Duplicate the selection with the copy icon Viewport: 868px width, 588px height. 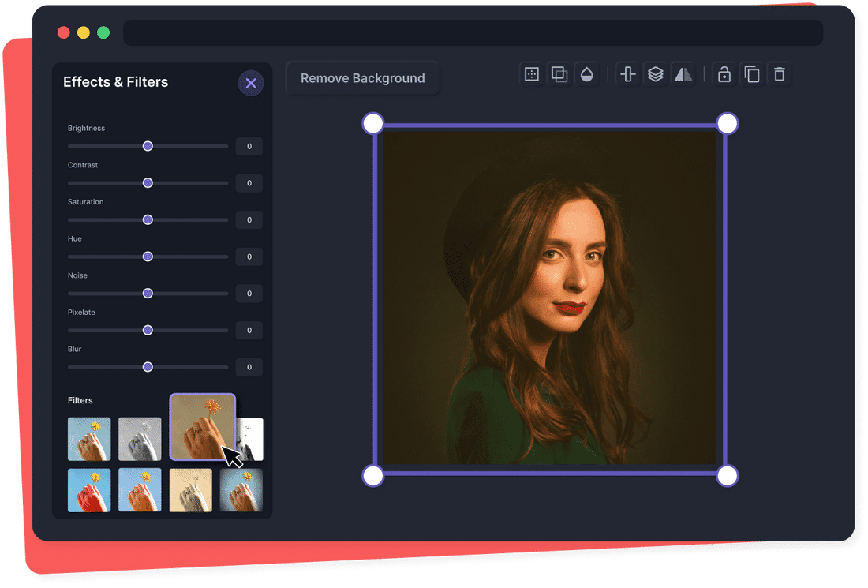point(752,74)
